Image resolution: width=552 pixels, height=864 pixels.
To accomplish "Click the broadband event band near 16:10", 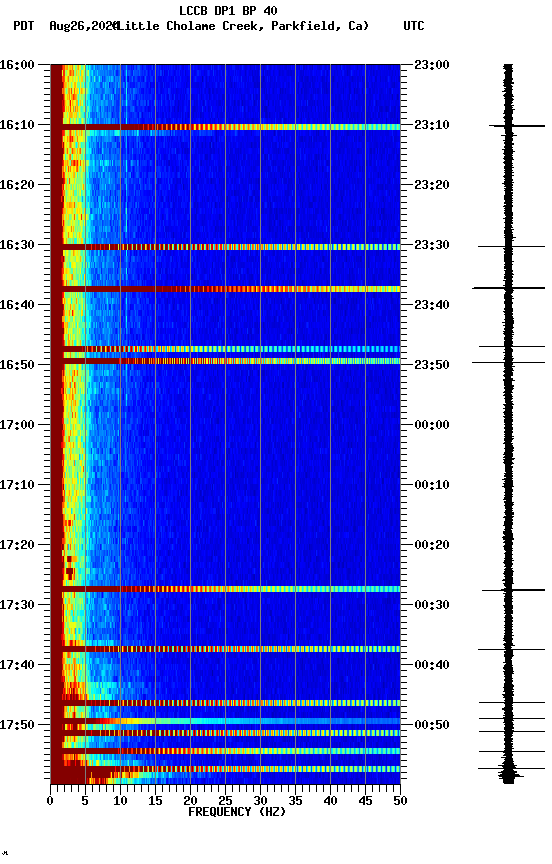I will click(x=225, y=127).
